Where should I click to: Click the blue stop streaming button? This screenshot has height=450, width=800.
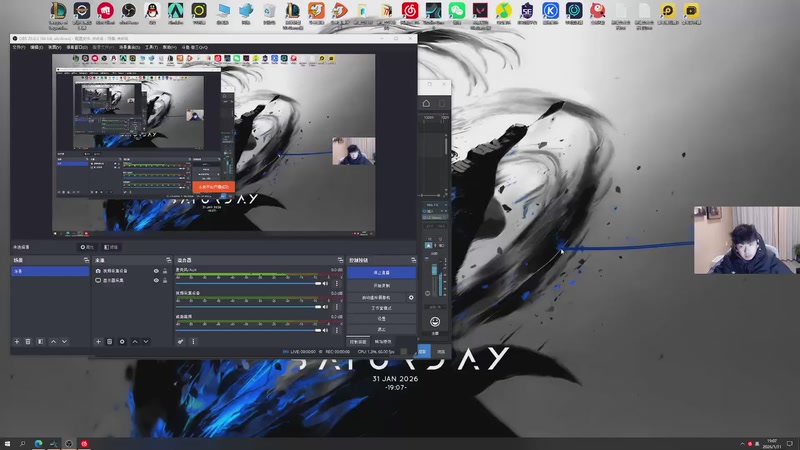click(381, 273)
